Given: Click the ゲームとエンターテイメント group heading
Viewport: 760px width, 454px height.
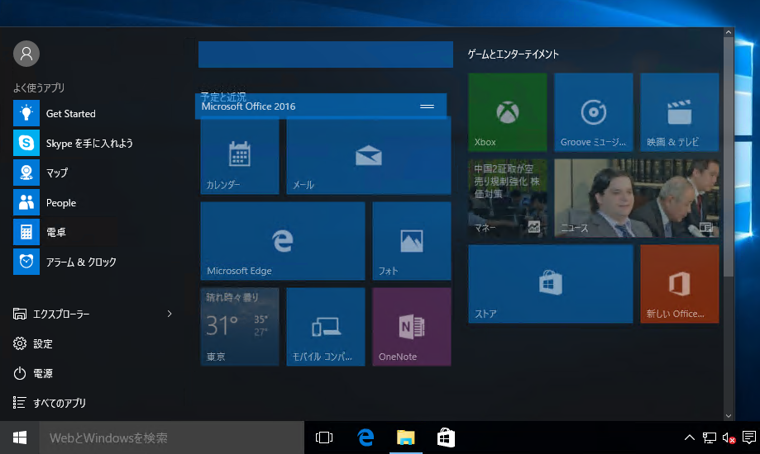Looking at the screenshot, I should tap(513, 54).
